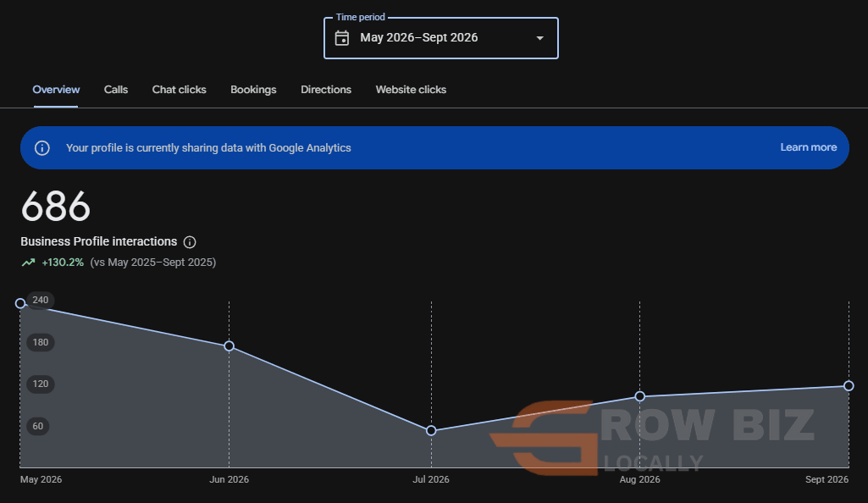Click the 180 y-axis label
This screenshot has width=868, height=503.
[x=41, y=342]
